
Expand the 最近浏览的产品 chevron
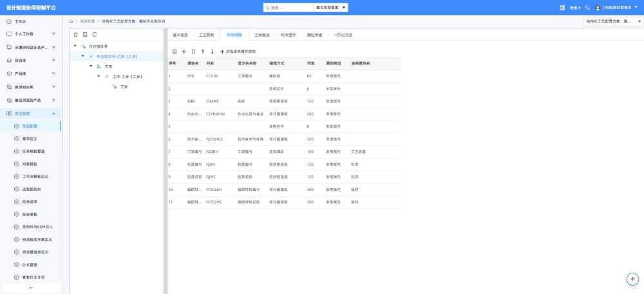tap(54, 100)
